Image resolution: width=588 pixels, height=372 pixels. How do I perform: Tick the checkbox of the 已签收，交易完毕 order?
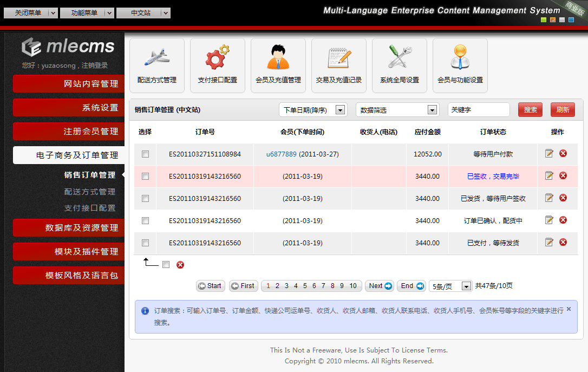(146, 176)
